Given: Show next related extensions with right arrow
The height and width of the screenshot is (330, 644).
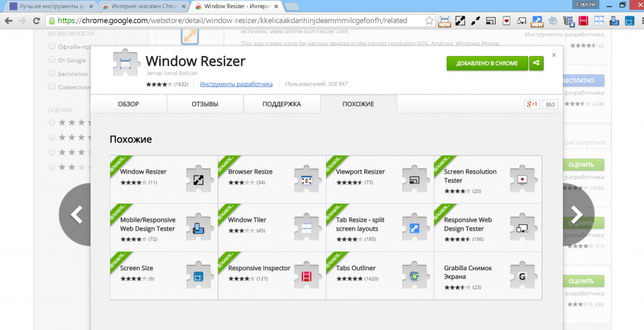Looking at the screenshot, I should tap(577, 214).
